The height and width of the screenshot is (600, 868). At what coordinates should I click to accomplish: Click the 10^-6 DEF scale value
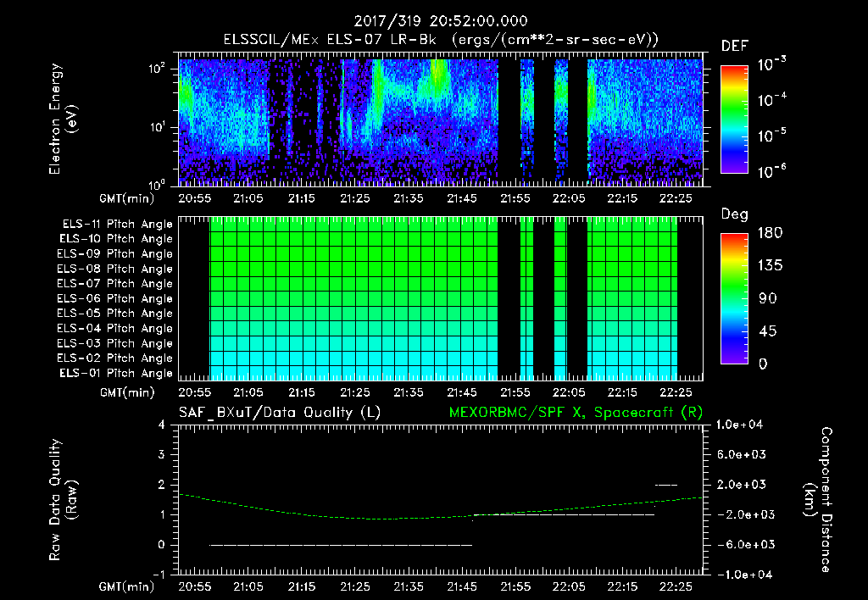(771, 171)
